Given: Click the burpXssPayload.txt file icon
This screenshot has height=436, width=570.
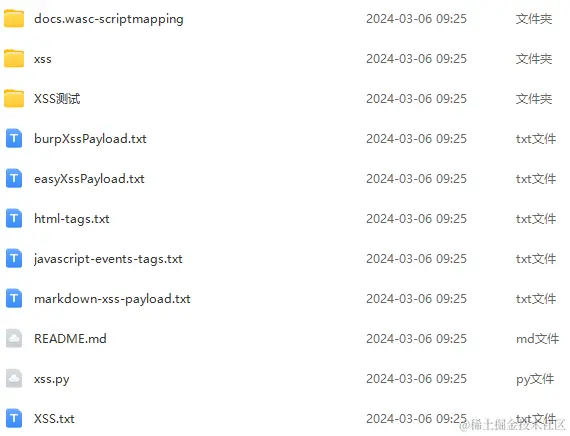Looking at the screenshot, I should coord(14,139).
